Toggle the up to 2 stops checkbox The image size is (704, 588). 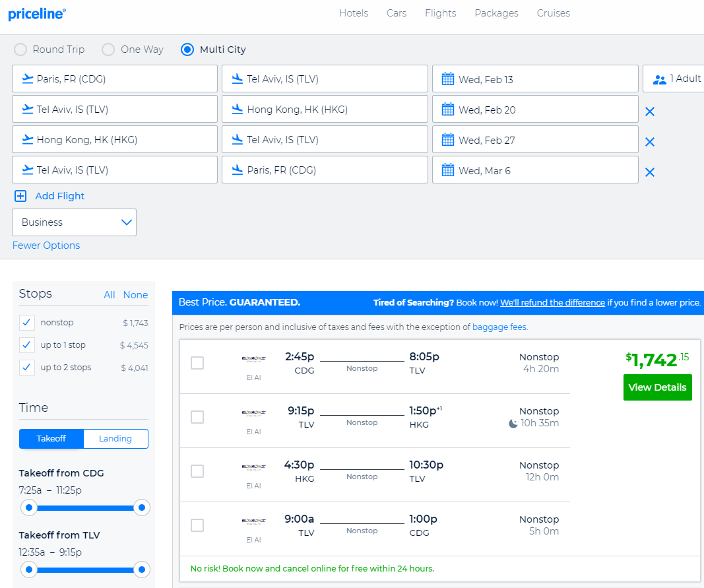point(27,368)
